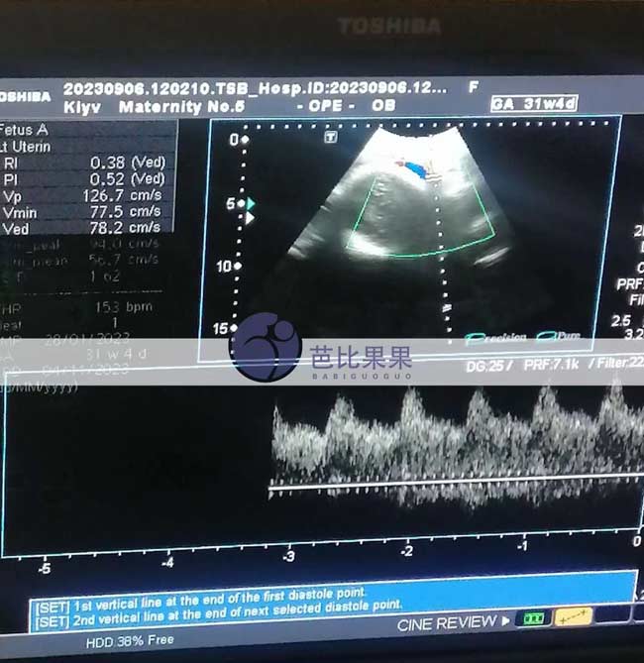Screen dimensions: 644x663
Task: Click the 56.7 cm/s dimmed mean value
Action: [x=124, y=260]
